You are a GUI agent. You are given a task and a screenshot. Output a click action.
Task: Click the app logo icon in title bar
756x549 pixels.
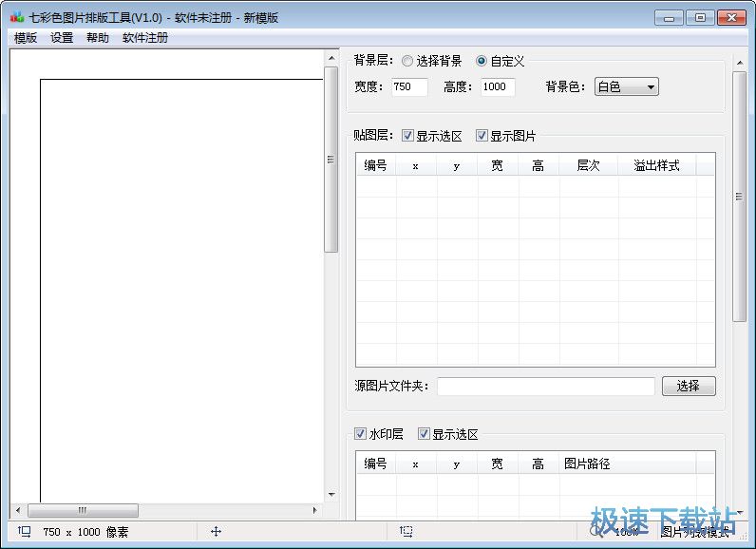coord(16,17)
